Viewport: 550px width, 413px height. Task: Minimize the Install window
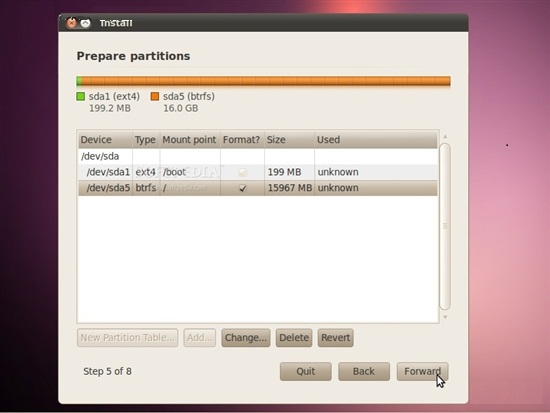click(85, 23)
